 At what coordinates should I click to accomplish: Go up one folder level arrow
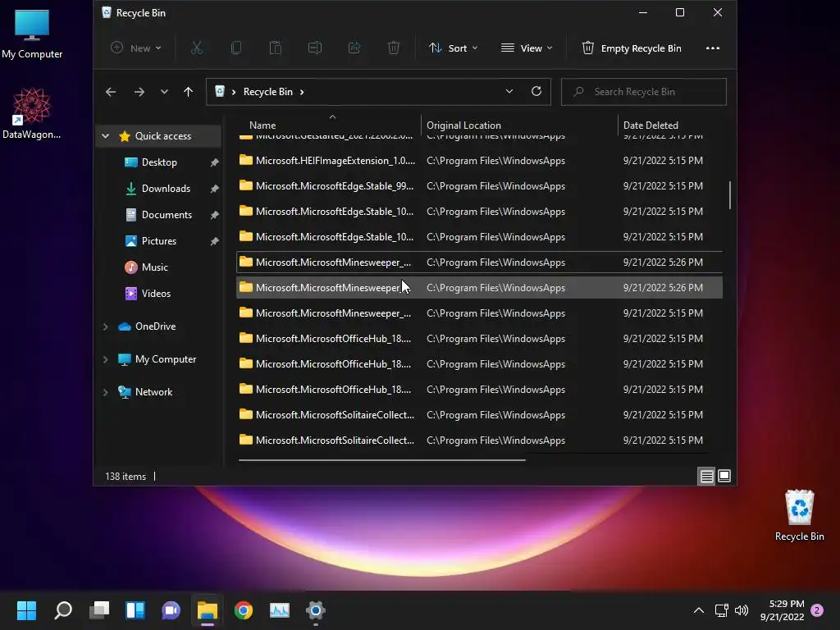point(188,92)
